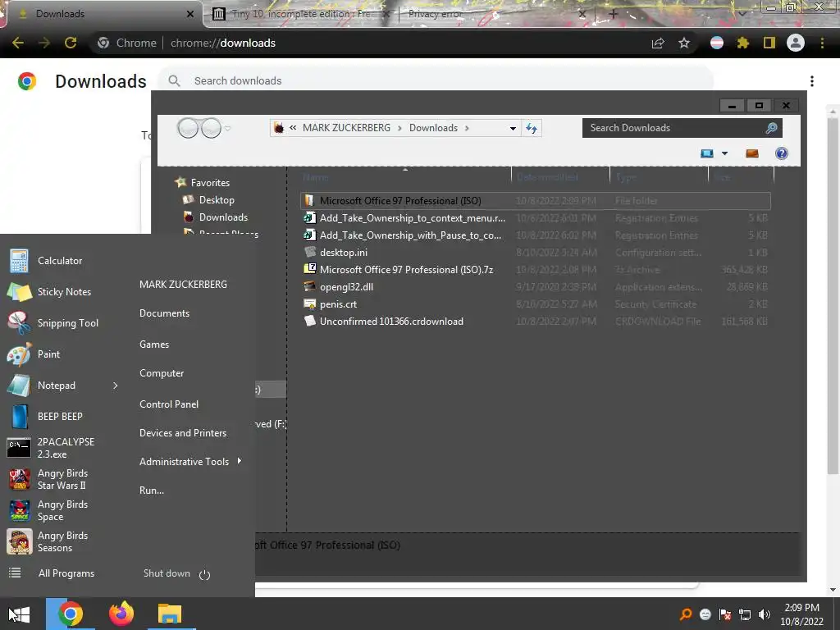
Task: Open Chrome three-dot menu
Action: [x=822, y=43]
